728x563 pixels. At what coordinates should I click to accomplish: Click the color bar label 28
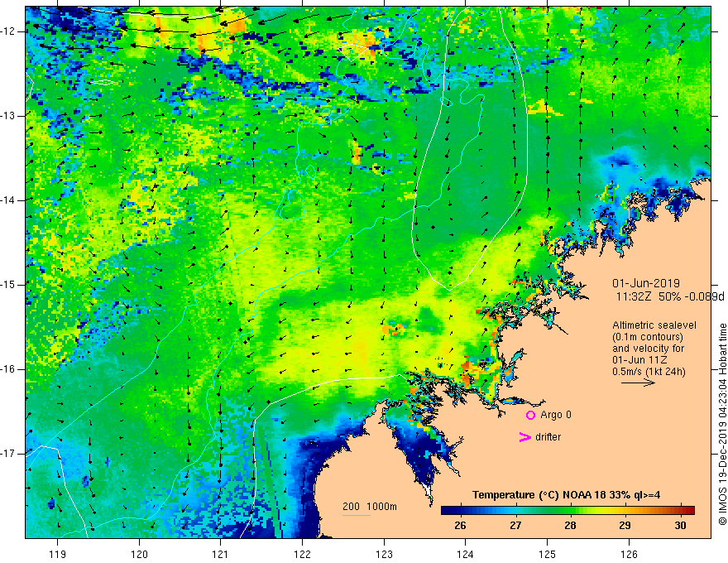(x=570, y=526)
